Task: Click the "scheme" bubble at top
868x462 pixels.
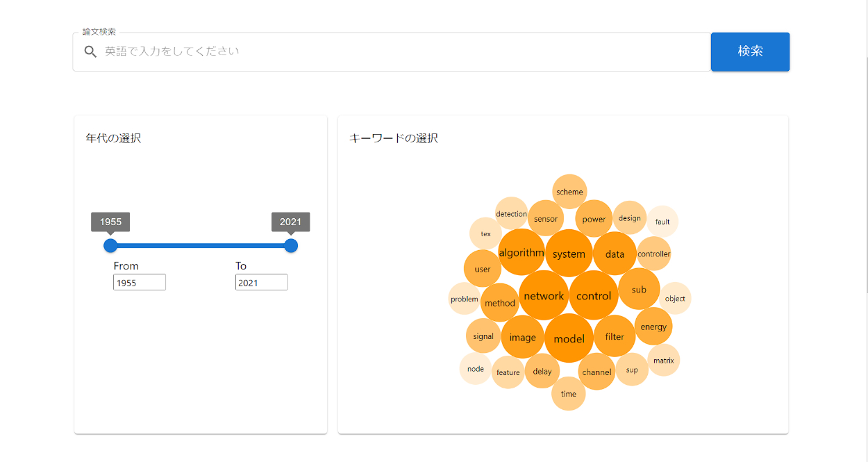Action: (x=569, y=192)
